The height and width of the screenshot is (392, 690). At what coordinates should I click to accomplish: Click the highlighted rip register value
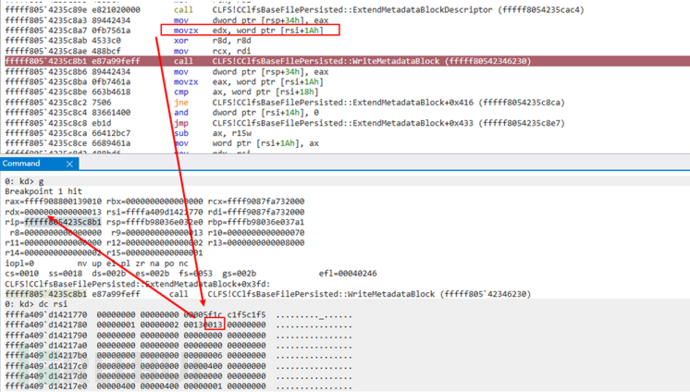pos(63,222)
